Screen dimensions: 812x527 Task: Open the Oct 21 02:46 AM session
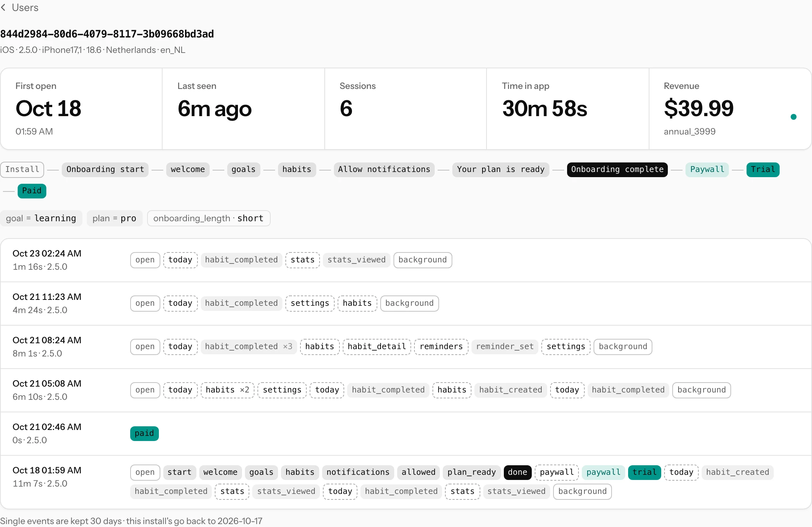click(406, 434)
